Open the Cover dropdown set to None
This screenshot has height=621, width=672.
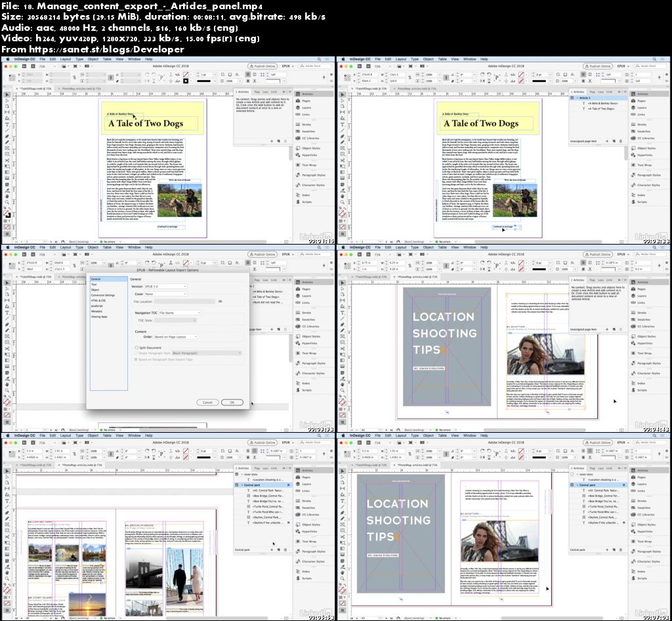(x=165, y=294)
